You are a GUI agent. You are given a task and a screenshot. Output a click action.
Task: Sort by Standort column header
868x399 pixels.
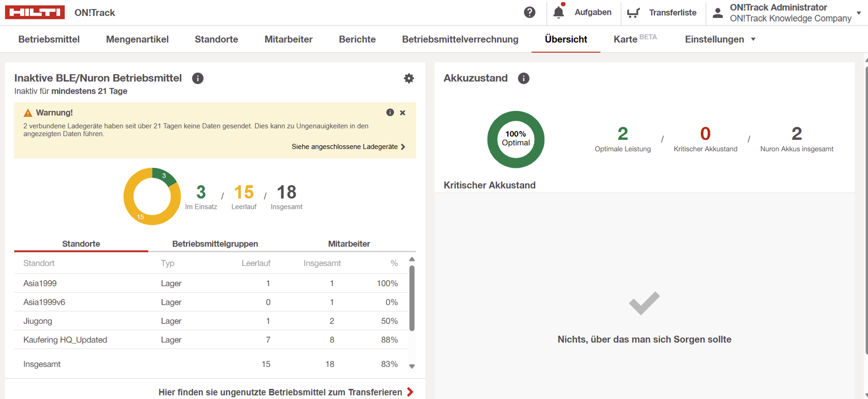[x=39, y=263]
